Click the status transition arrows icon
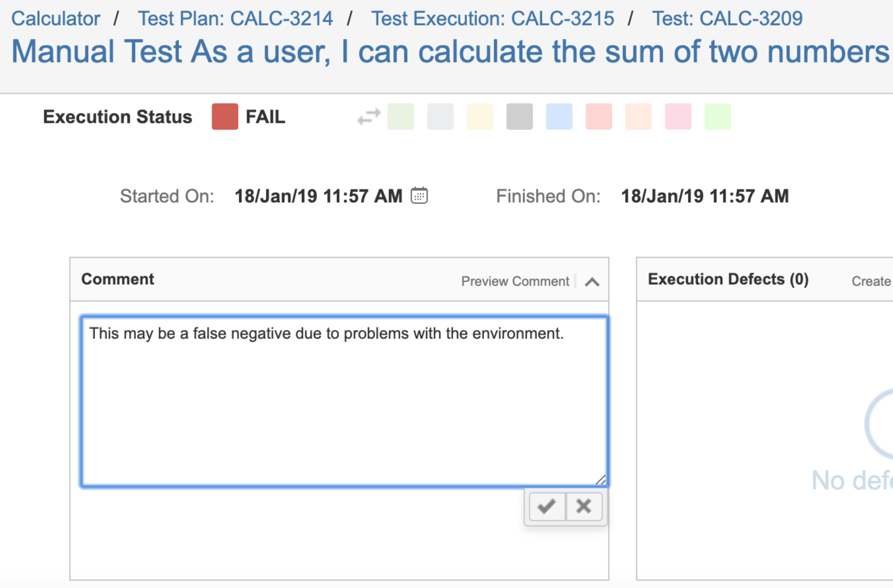The height and width of the screenshot is (588, 893). click(369, 117)
